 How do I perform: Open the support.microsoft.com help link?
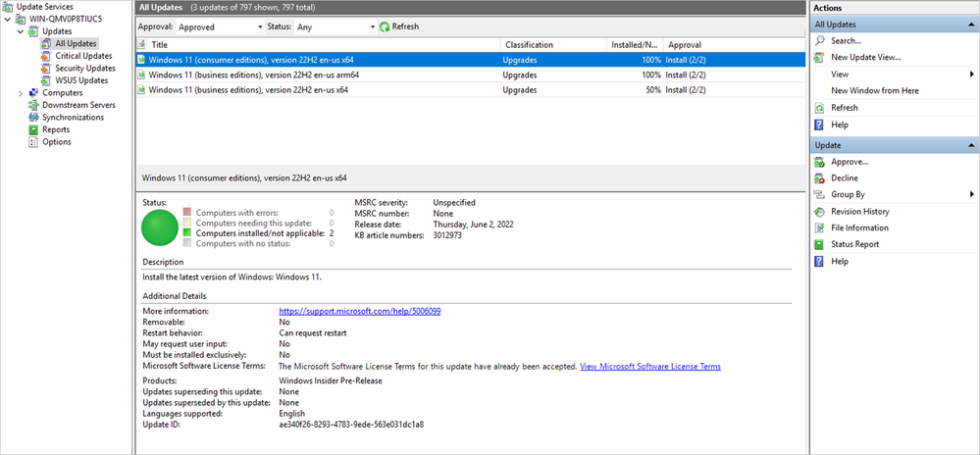pyautogui.click(x=360, y=311)
